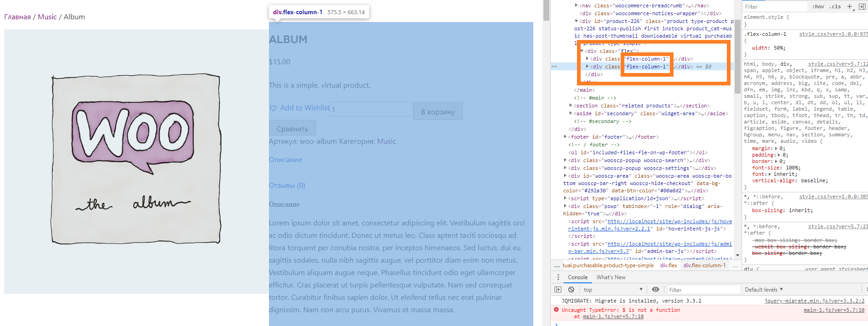This screenshot has width=868, height=326.
Task: Clear the console with the ban icon
Action: coord(571,290)
